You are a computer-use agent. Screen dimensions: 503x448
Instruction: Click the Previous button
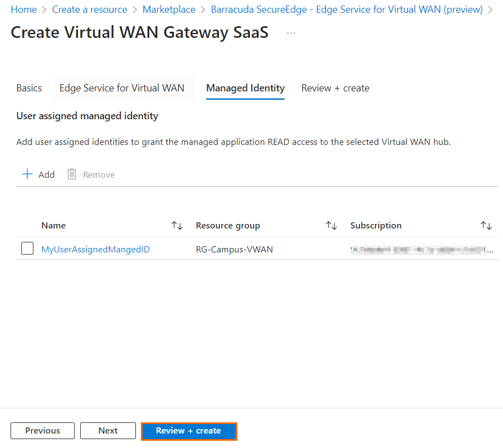coord(42,431)
